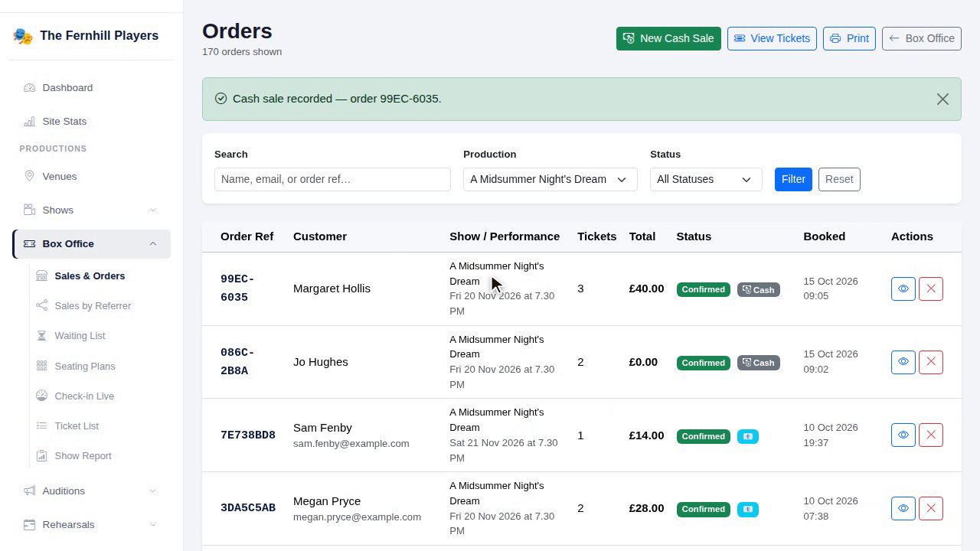Open the Production dropdown filter
Viewport: 980px width, 551px height.
[550, 180]
